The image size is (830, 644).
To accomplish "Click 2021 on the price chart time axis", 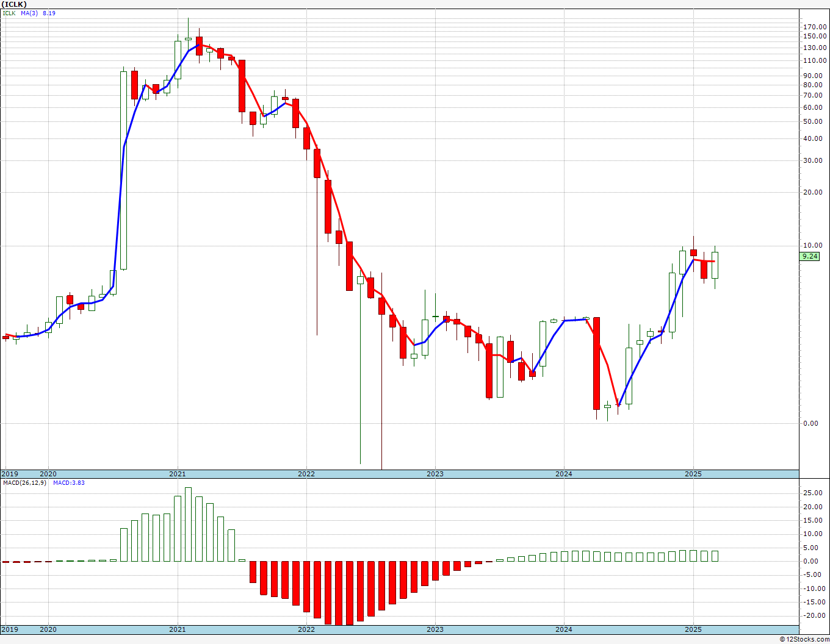I will [178, 474].
